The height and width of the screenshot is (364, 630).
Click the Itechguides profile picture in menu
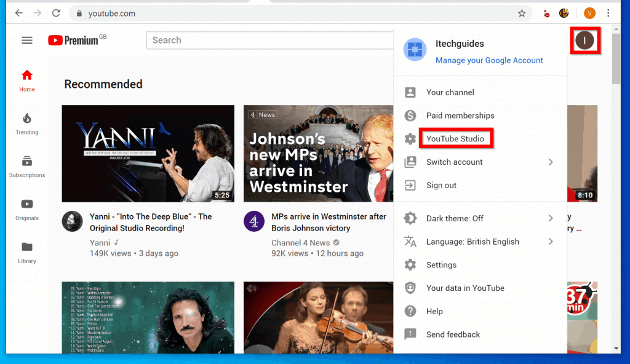pos(415,49)
